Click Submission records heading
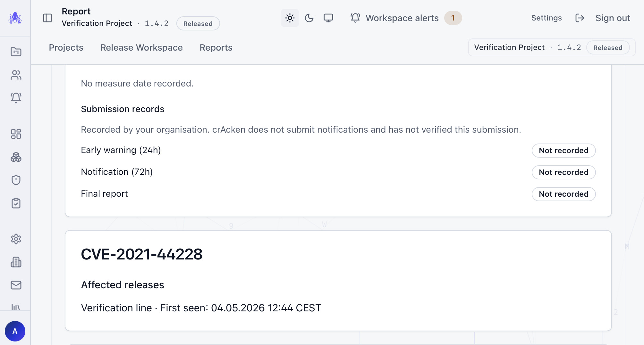This screenshot has width=644, height=345. 123,109
